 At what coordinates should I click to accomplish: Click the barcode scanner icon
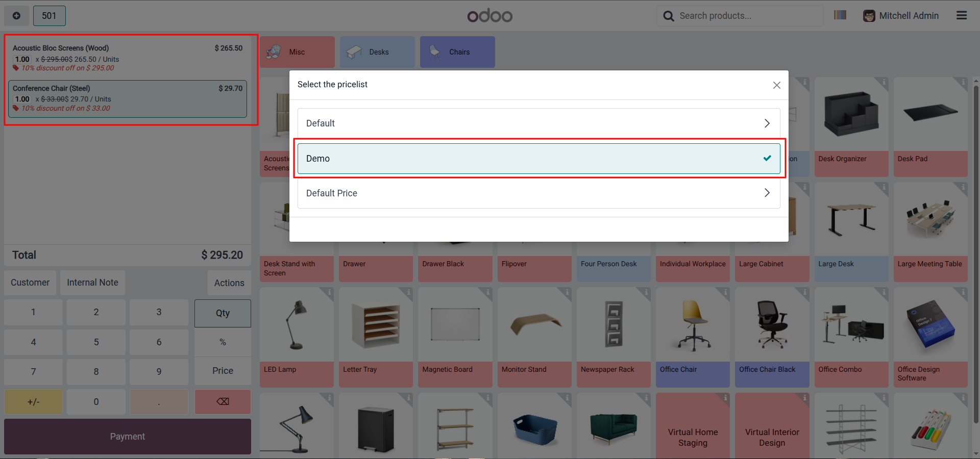(840, 15)
